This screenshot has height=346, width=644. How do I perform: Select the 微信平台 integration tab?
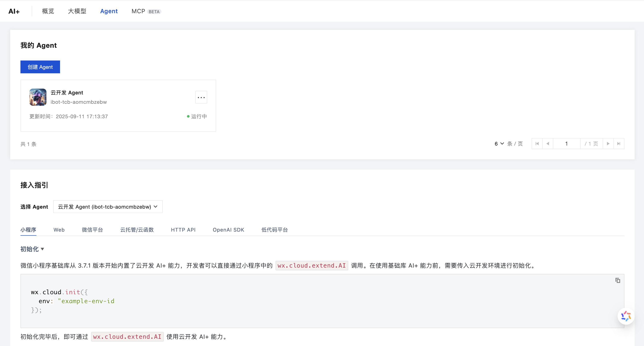pos(92,230)
